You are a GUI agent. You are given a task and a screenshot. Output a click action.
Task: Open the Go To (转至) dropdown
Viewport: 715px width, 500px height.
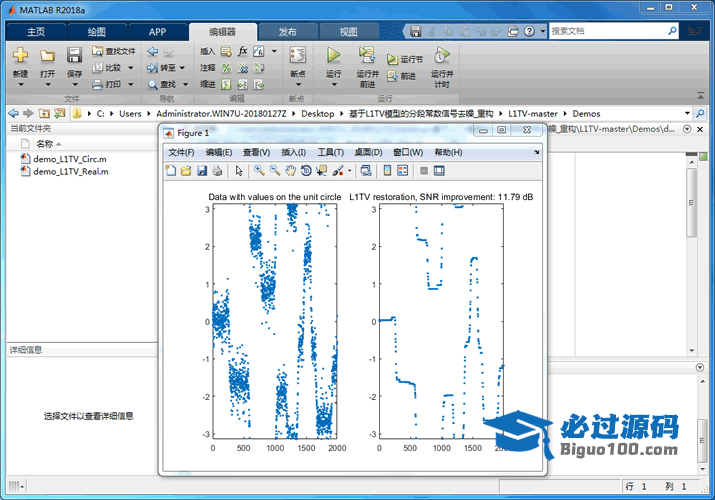(x=182, y=68)
